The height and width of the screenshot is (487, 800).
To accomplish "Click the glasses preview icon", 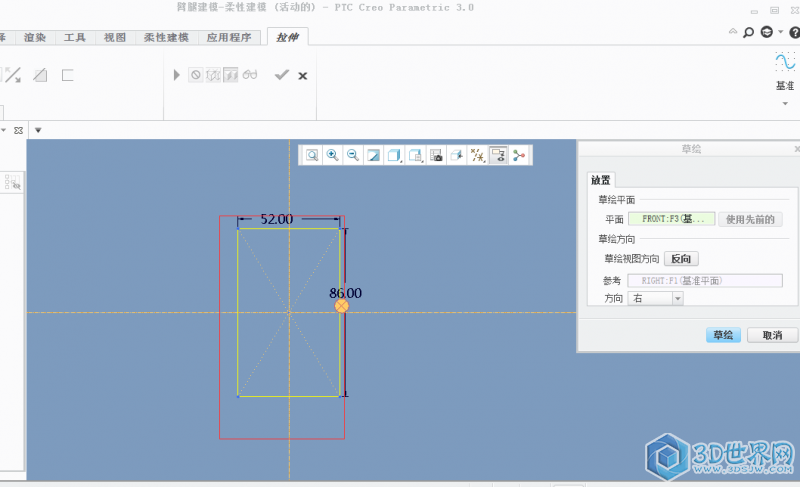I will [251, 75].
